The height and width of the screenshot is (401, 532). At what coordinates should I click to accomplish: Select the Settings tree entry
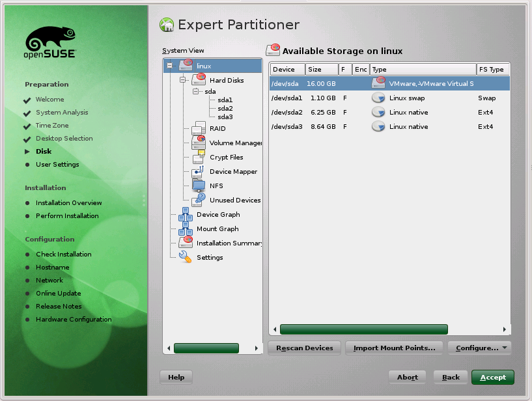point(210,257)
